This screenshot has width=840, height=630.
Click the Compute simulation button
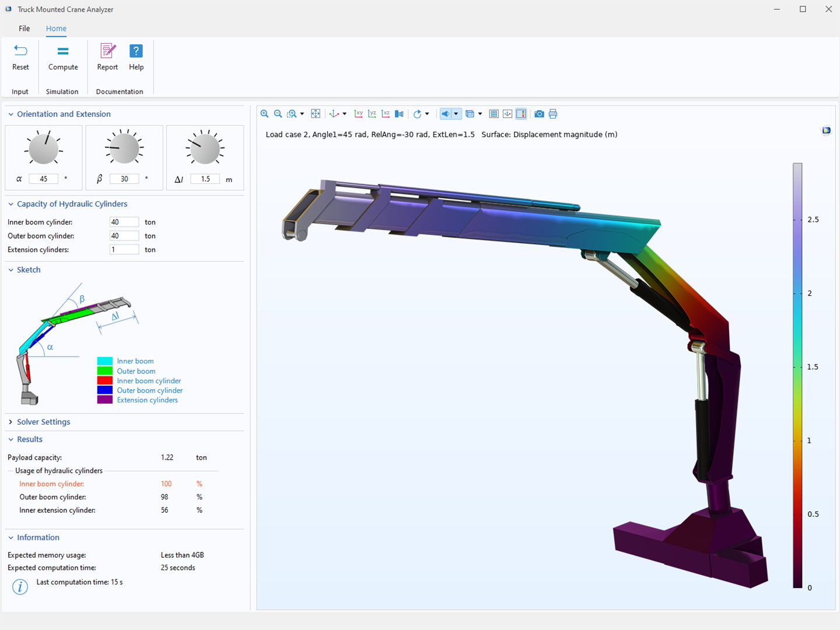[63, 58]
